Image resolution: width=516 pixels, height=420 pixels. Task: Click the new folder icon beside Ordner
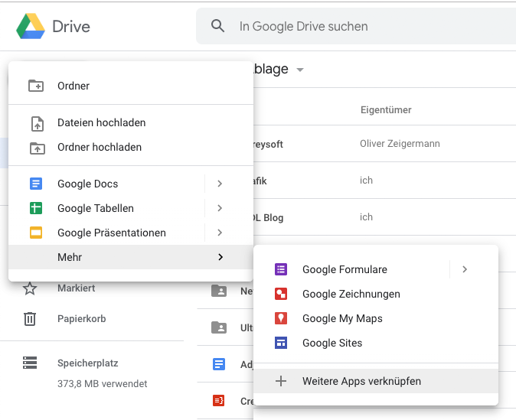36,86
